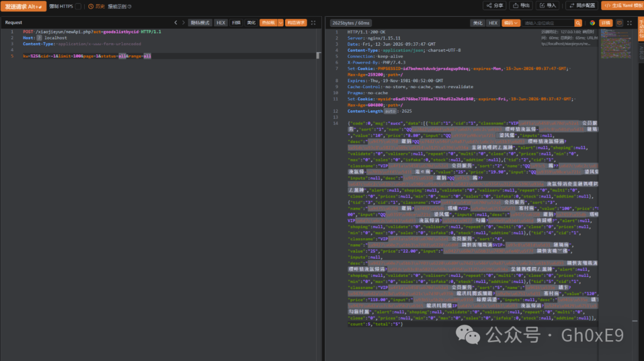Click the 扫描 scan button
This screenshot has width=644, height=361.
[x=236, y=23]
